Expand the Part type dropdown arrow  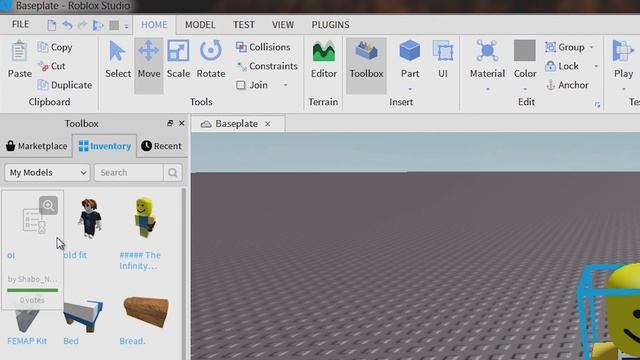[x=410, y=89]
